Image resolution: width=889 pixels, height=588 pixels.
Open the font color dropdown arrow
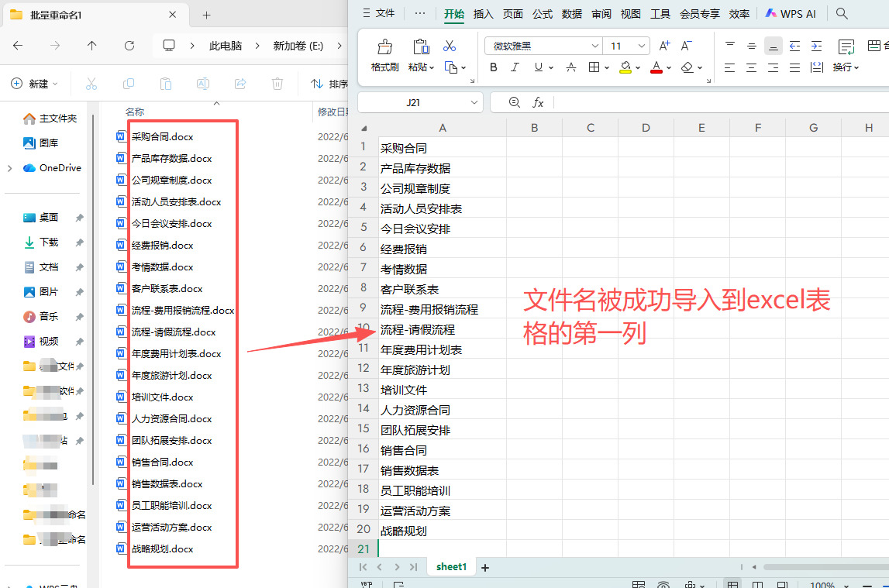[x=669, y=68]
